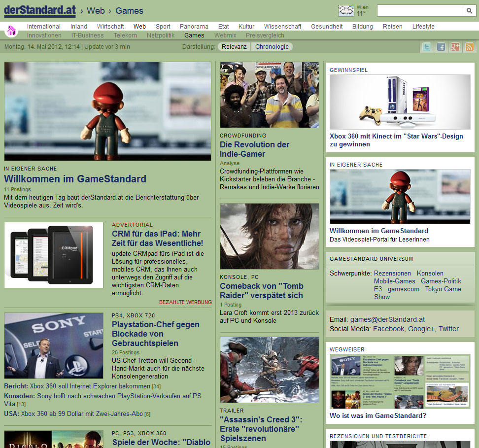Open the Rezensionen topic link

tap(392, 274)
